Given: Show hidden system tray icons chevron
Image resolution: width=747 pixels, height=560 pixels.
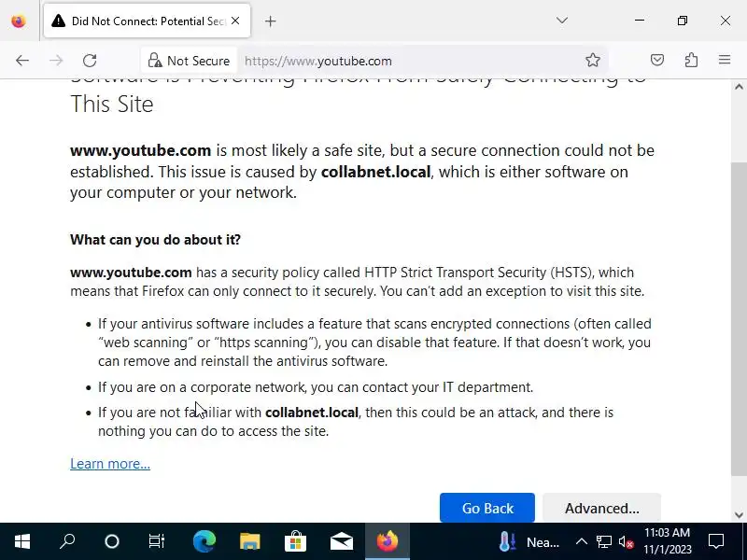Looking at the screenshot, I should click(x=581, y=541).
